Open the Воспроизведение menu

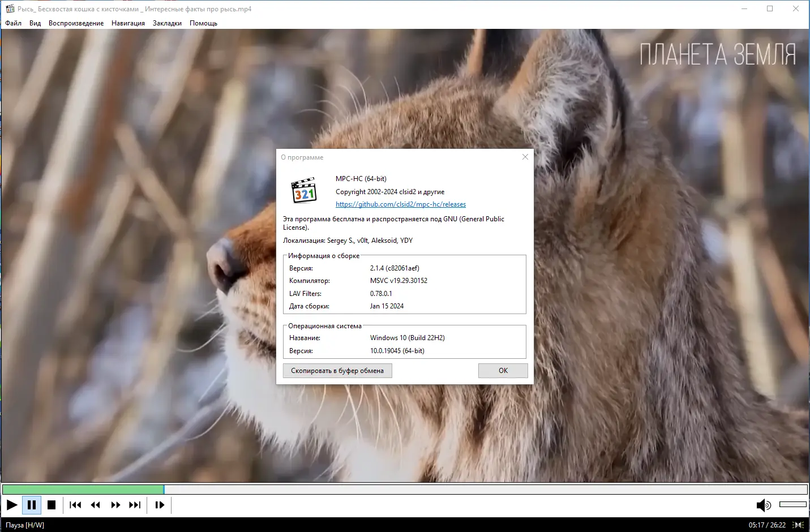pyautogui.click(x=76, y=23)
